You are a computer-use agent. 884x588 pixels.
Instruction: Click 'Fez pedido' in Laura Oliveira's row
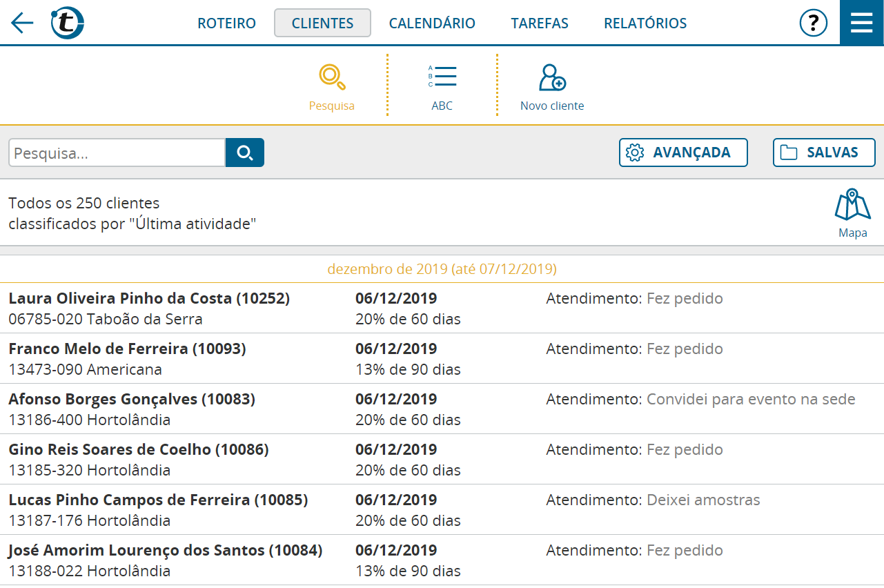[x=685, y=298]
